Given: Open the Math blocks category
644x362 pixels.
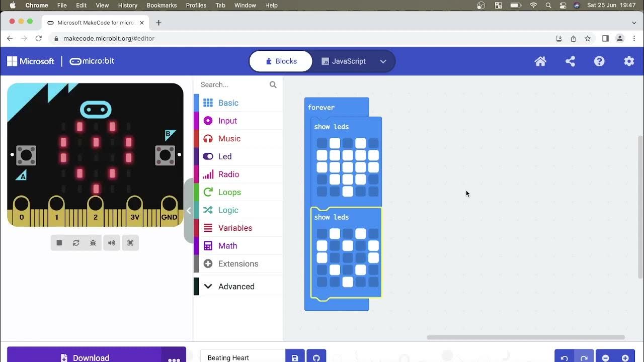Looking at the screenshot, I should (x=238, y=246).
